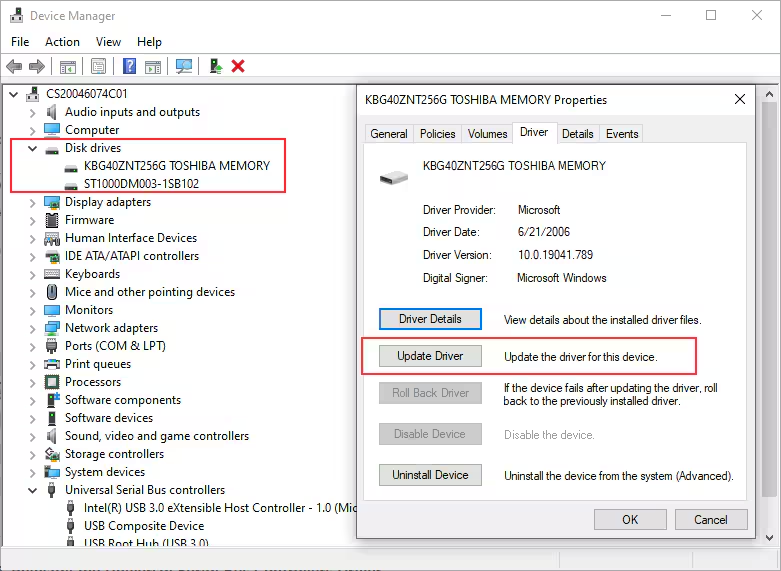Open the Help menu

149,42
